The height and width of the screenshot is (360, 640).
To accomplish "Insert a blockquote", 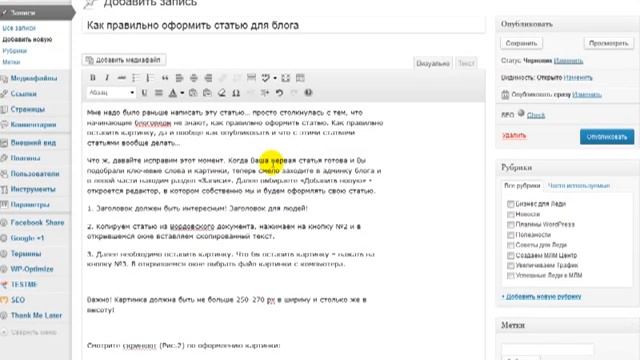I will tap(165, 78).
